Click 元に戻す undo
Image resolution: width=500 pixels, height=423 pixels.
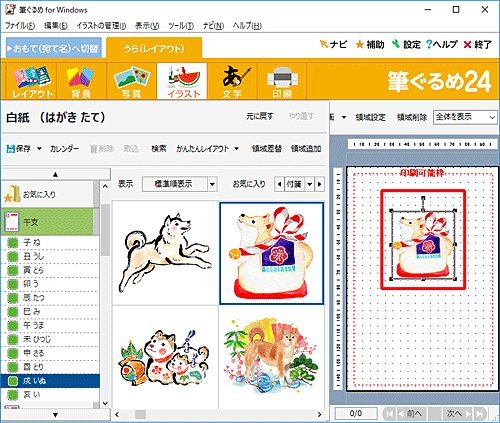260,116
